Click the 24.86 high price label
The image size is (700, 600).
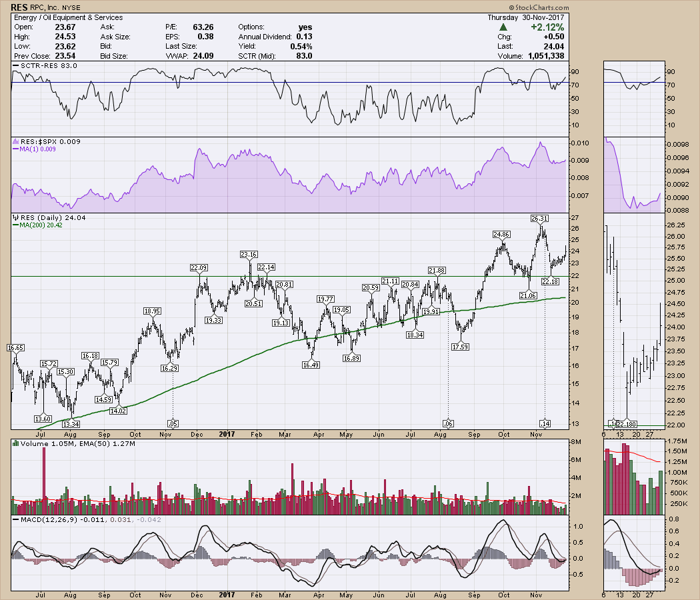click(501, 235)
